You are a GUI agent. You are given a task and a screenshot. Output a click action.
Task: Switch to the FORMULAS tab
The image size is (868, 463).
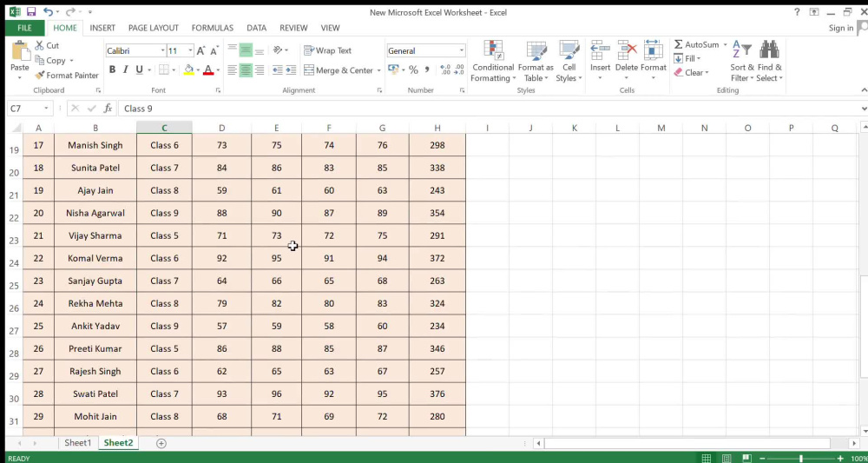pos(213,28)
